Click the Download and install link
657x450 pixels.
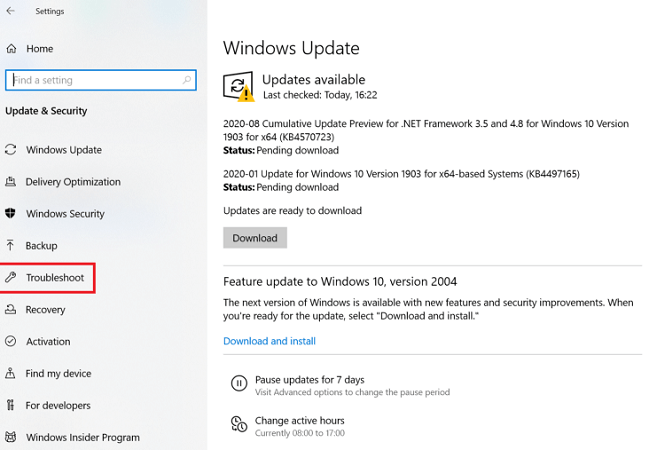[269, 341]
